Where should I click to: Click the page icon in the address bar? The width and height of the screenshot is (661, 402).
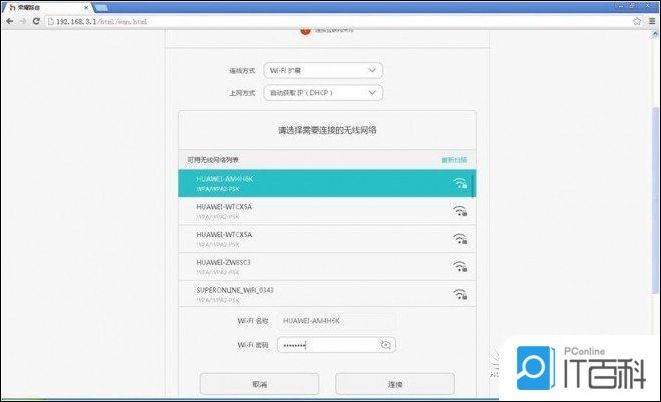pos(51,21)
